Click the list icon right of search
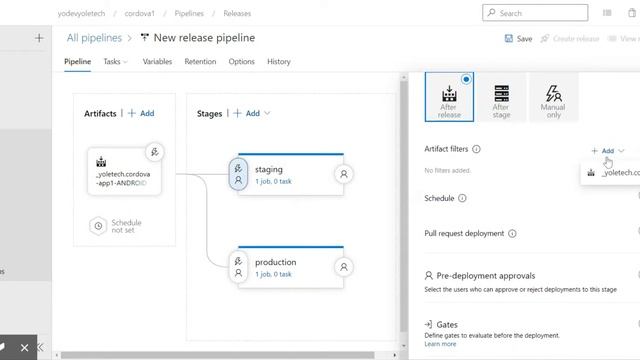 point(607,13)
